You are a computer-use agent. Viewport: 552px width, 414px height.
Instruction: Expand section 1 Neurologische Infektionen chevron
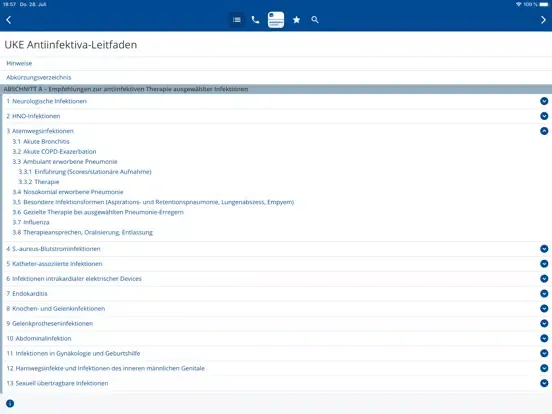(544, 101)
